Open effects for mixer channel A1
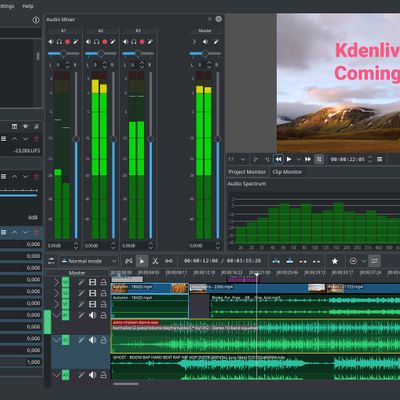The height and width of the screenshot is (400, 400). coord(76,42)
